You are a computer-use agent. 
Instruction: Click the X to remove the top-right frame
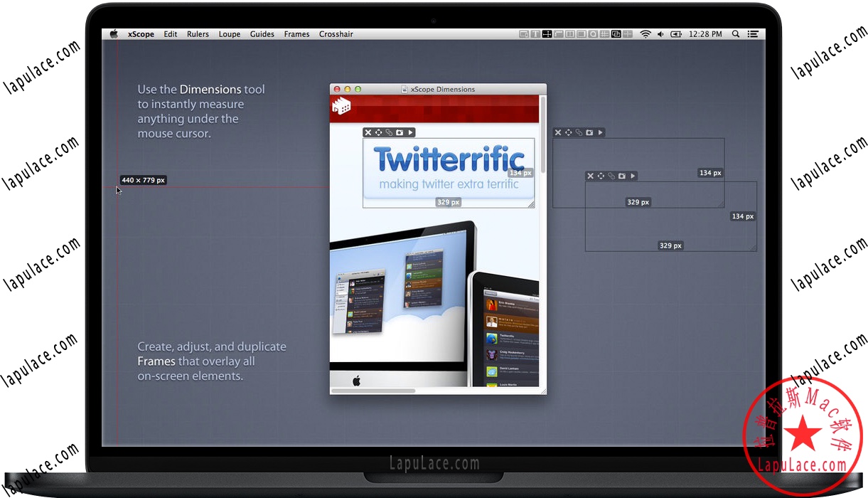[558, 132]
